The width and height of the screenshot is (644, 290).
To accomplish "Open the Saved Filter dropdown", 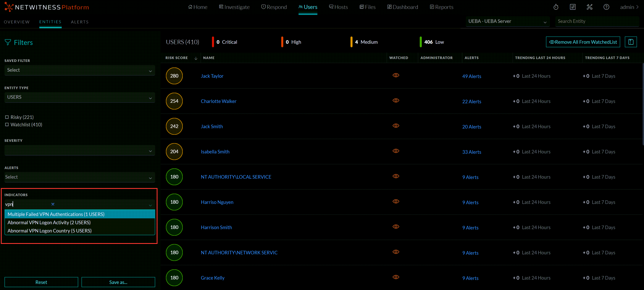I will coord(79,70).
